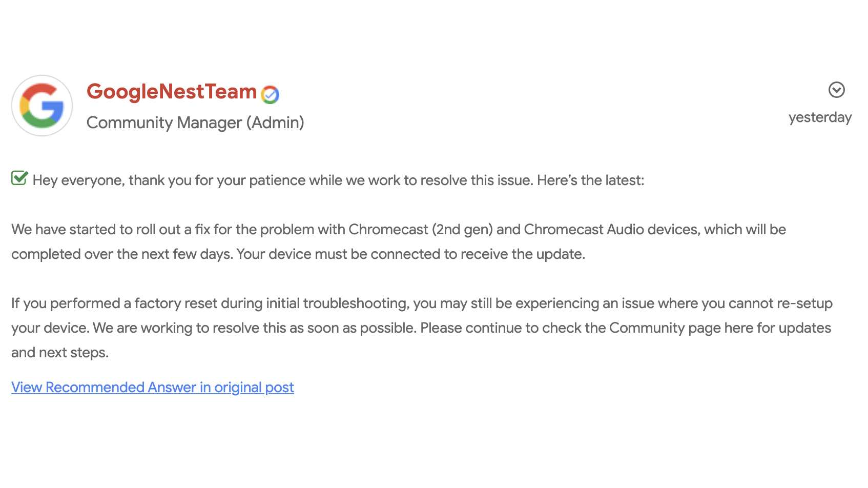The image size is (868, 488).
Task: Click the "and next steps." line
Action: (x=60, y=353)
